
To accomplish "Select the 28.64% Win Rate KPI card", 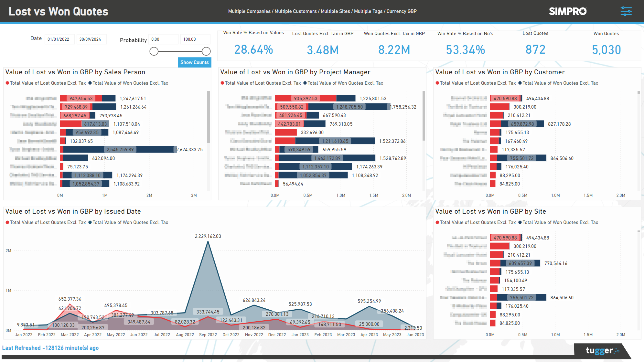I will (253, 49).
